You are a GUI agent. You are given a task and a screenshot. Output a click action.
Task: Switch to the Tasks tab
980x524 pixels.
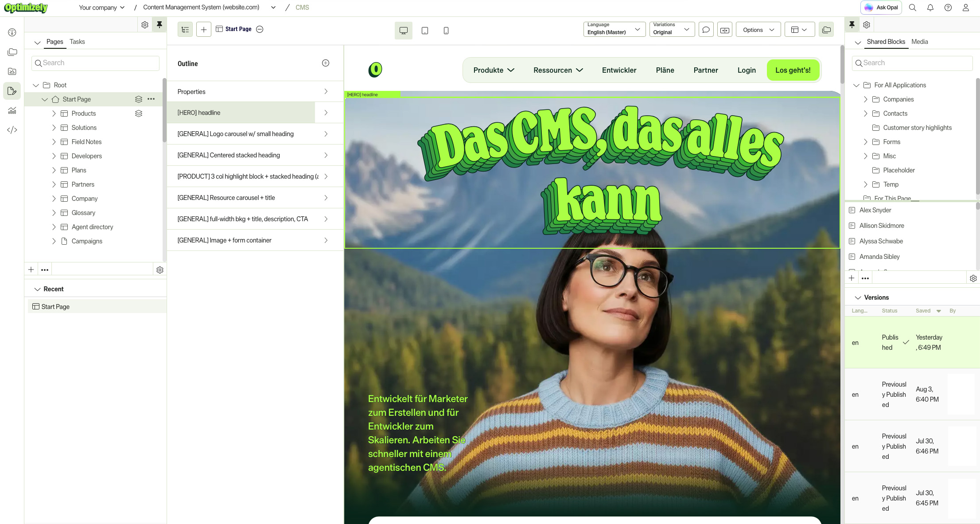click(77, 42)
